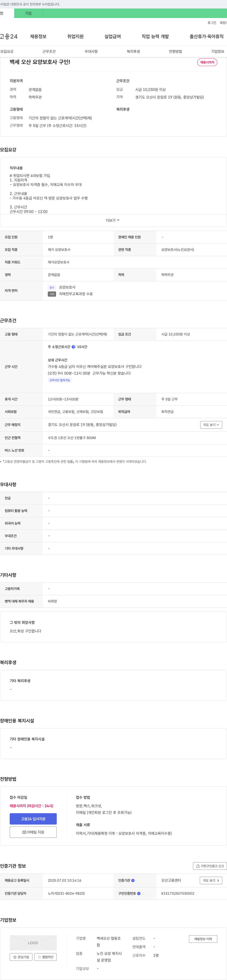Click the 채용시까지 status badge
The image size is (227, 980).
tap(207, 62)
